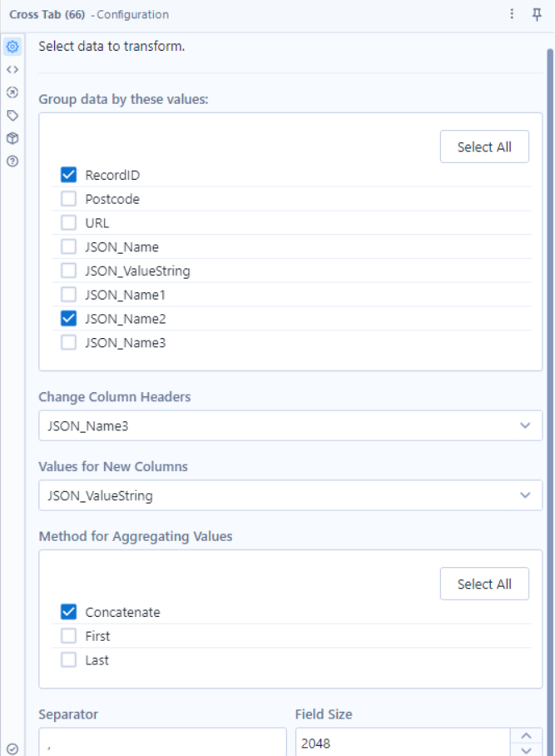Open the XML view code icon

tap(12, 70)
